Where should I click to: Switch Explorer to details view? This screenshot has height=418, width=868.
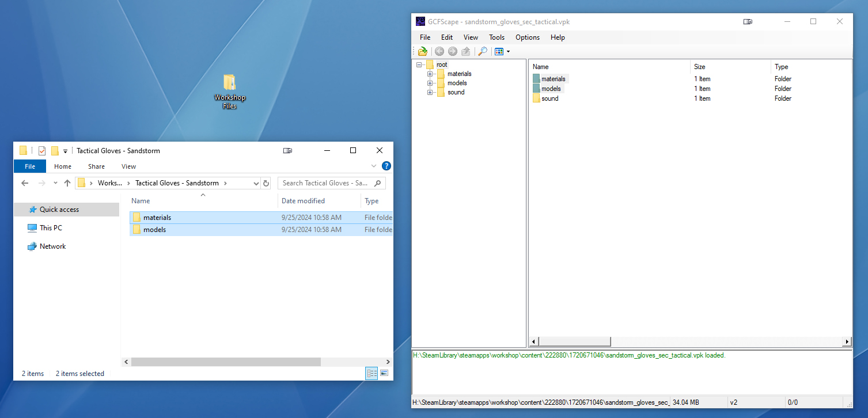(x=372, y=373)
